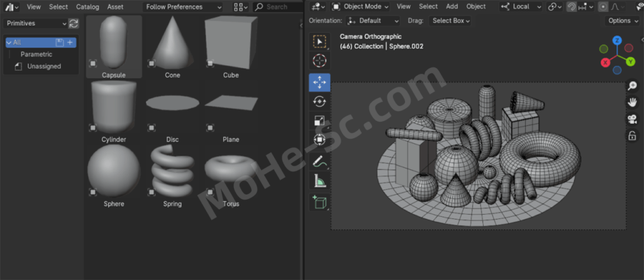Select the Unassigned catalog entry
This screenshot has height=280, width=644.
43,66
